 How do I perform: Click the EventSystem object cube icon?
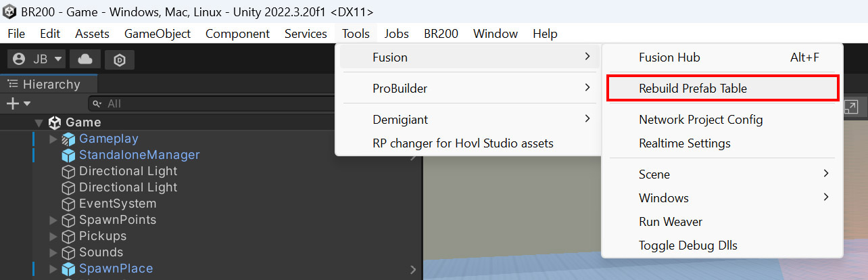68,204
